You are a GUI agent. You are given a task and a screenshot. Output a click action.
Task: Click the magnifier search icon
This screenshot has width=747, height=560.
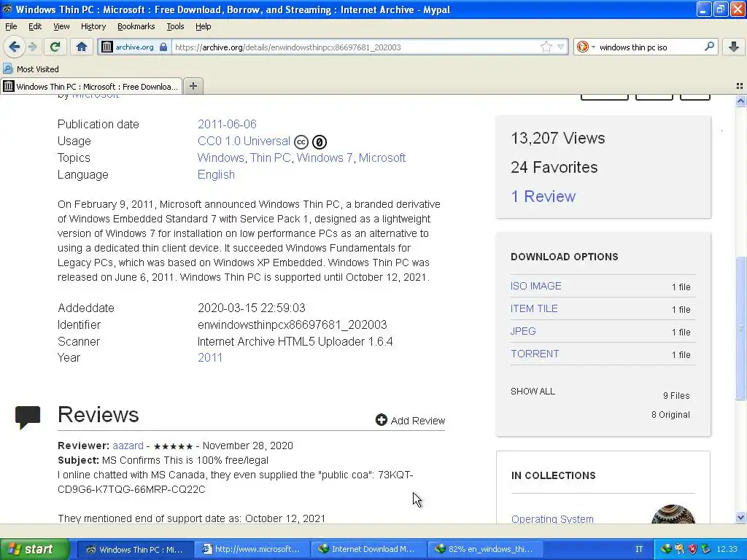pos(709,47)
